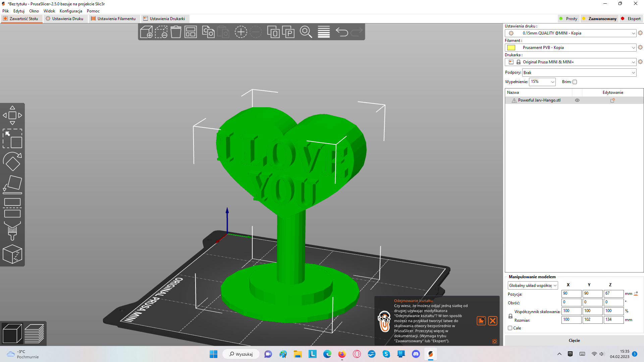
Task: Switch to Zaawansowany mode
Action: coord(599,19)
